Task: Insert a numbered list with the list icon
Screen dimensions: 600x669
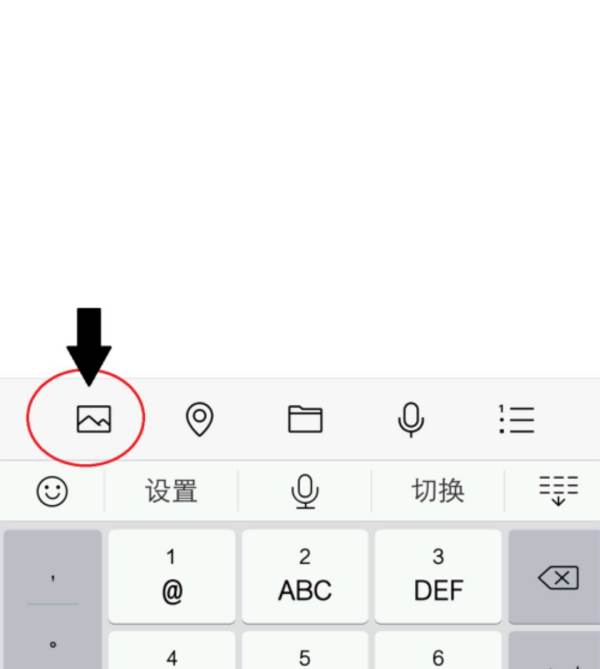Action: pos(516,419)
